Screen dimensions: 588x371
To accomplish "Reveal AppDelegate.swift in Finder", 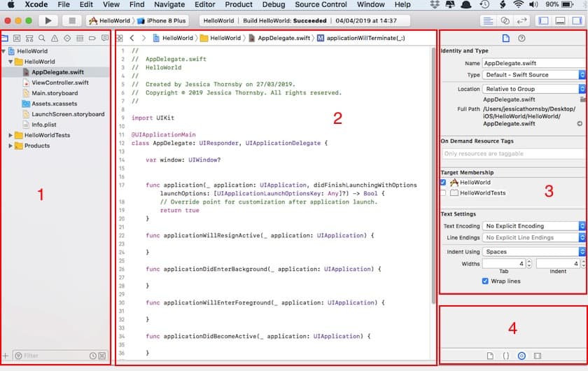I will click(580, 123).
